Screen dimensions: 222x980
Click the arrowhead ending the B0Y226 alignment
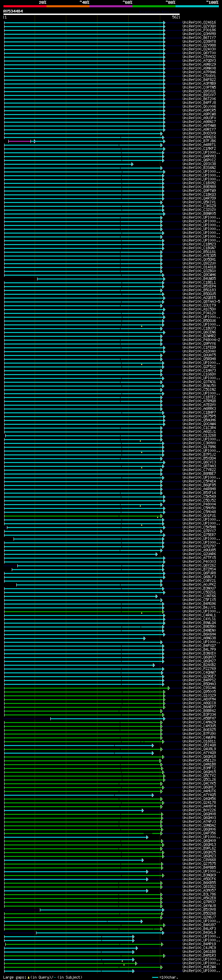(143, 811)
